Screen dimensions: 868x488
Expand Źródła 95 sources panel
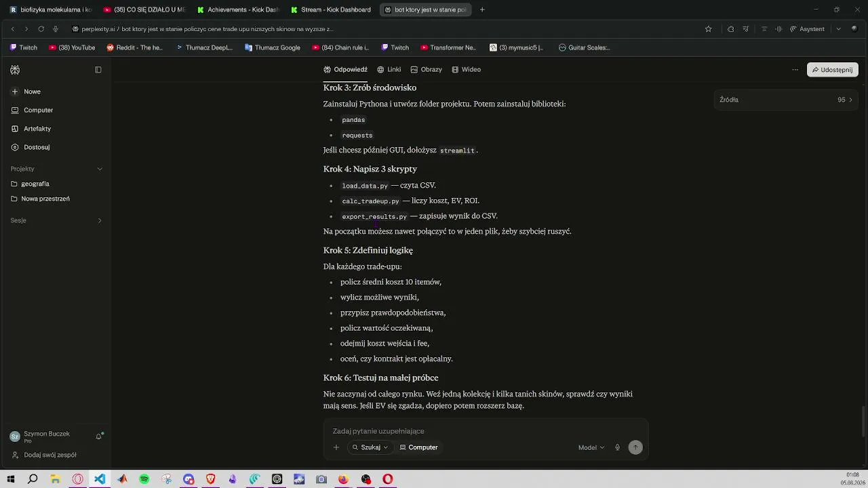786,100
